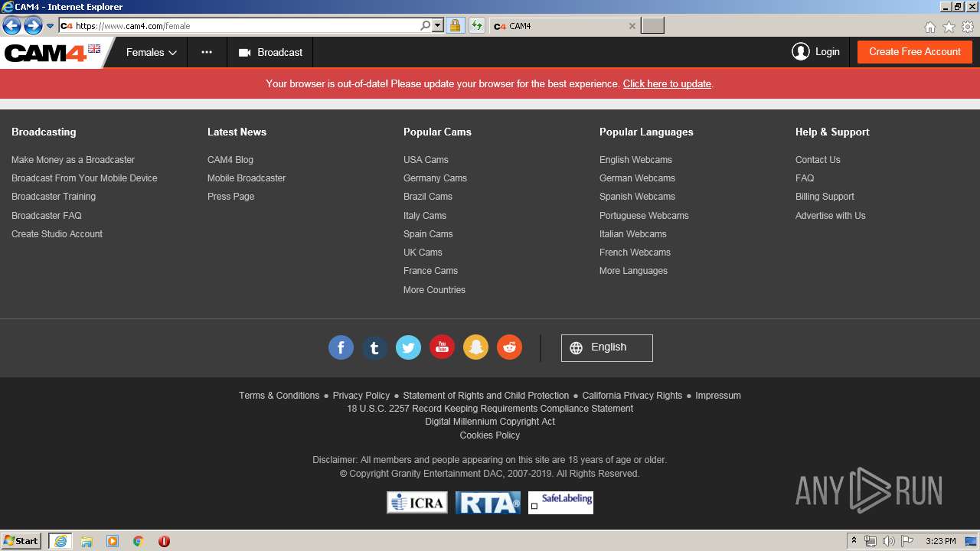The image size is (980, 551).
Task: Click the Login user icon
Action: click(801, 52)
